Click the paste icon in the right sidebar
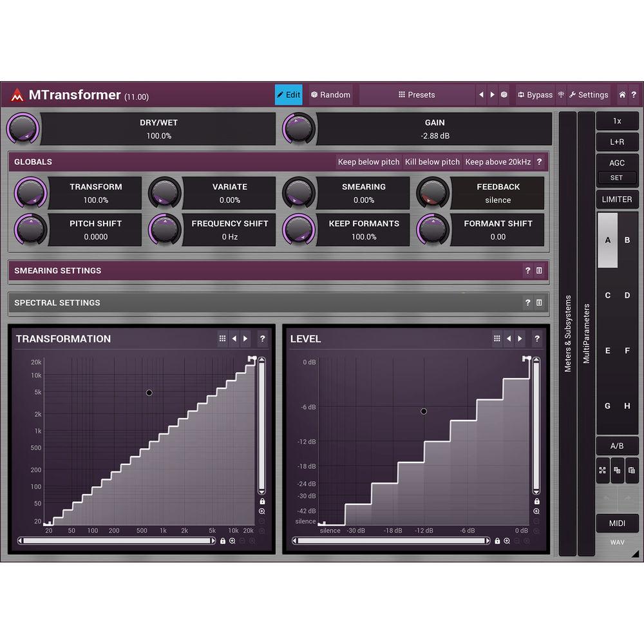 coord(633,470)
